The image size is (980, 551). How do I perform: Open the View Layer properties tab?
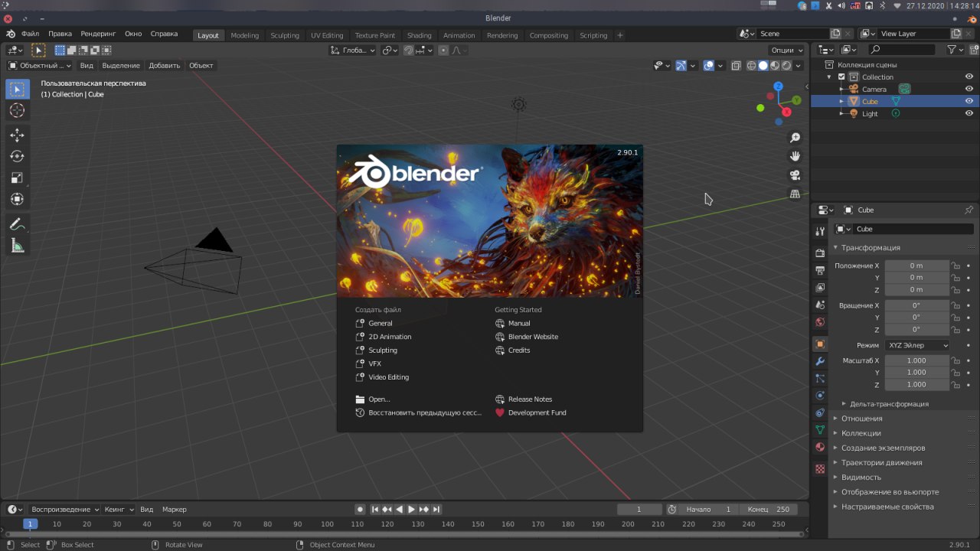click(x=820, y=288)
